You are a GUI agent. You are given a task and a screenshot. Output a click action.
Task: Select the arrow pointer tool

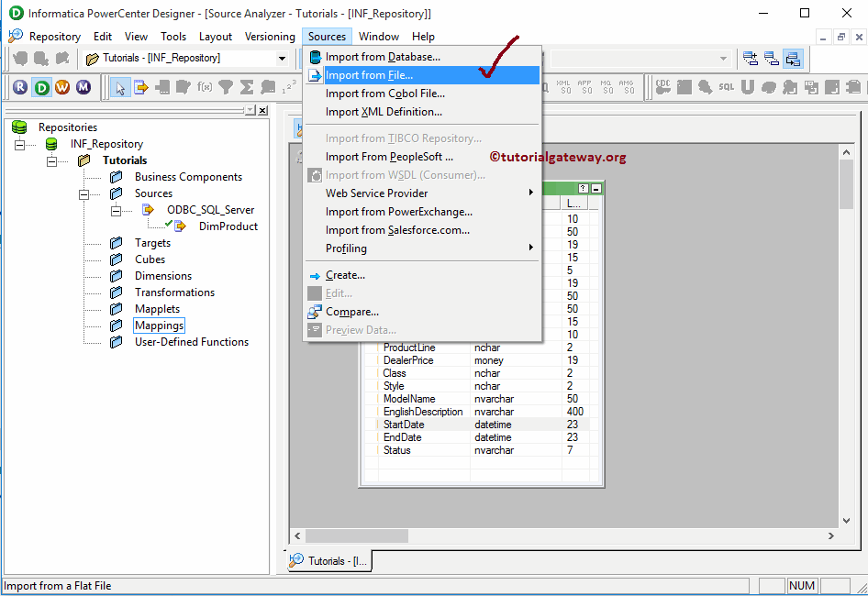pos(120,87)
